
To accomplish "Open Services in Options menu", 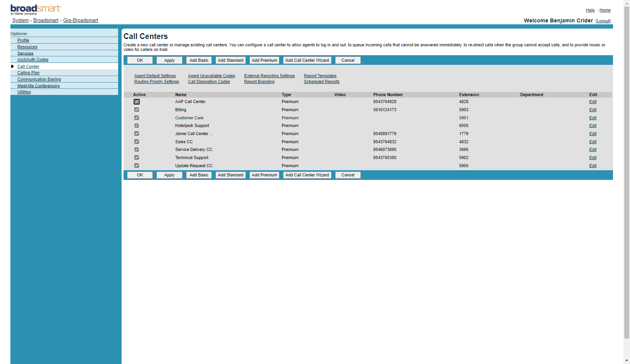I will tap(25, 53).
